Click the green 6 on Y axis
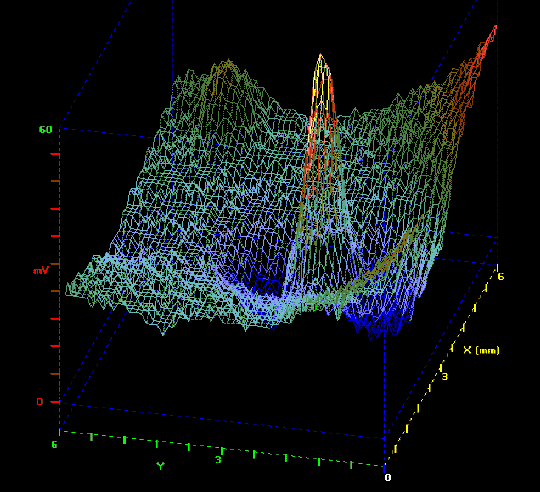Viewport: 540px width, 492px height. 54,445
